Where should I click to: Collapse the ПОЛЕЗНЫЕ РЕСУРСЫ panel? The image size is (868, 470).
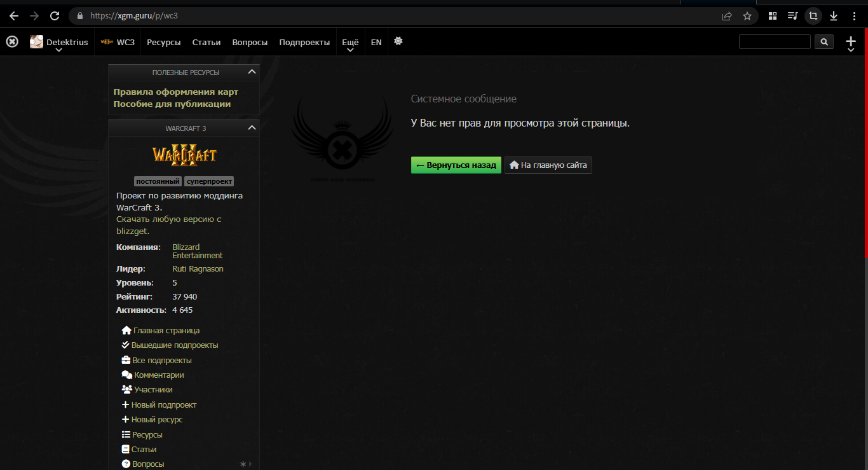[252, 73]
